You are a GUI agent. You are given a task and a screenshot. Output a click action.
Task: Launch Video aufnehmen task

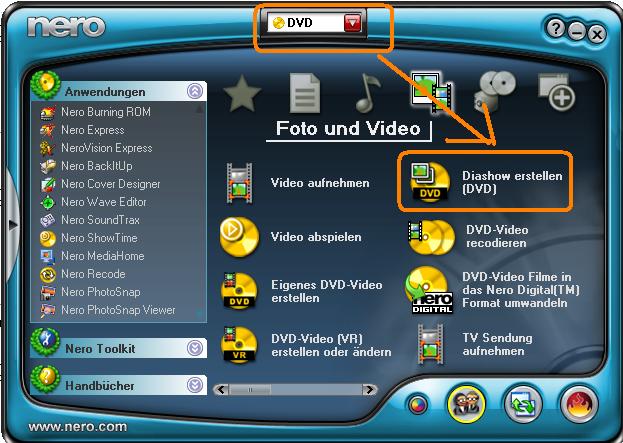point(320,183)
